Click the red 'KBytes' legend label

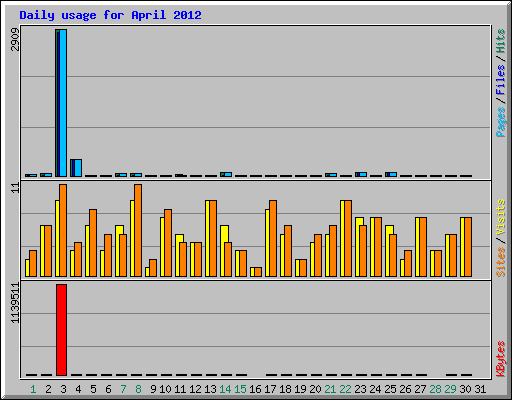[x=500, y=359]
